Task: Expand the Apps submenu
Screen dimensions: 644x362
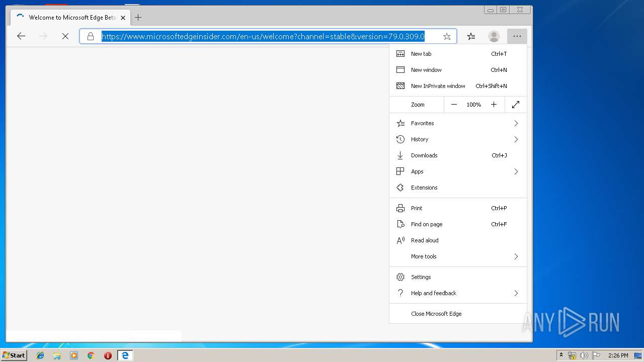Action: tap(458, 171)
